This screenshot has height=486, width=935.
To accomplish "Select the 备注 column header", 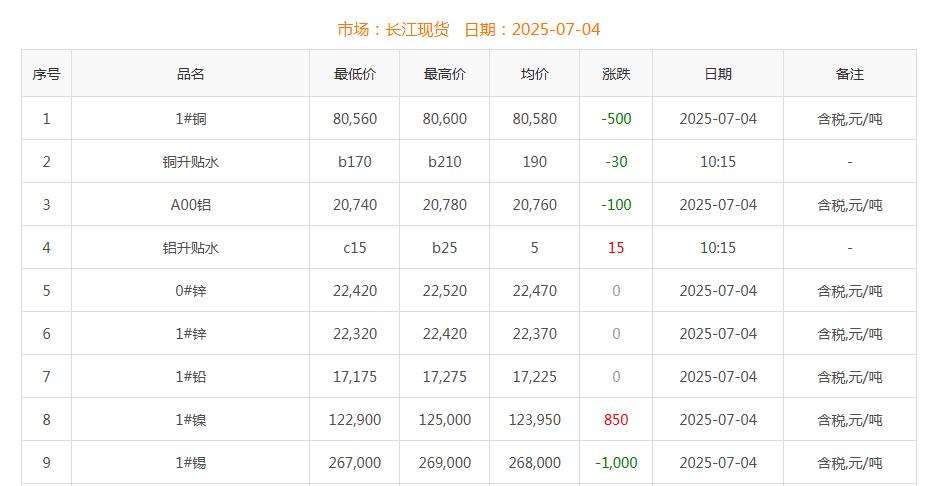I will pos(849,74).
